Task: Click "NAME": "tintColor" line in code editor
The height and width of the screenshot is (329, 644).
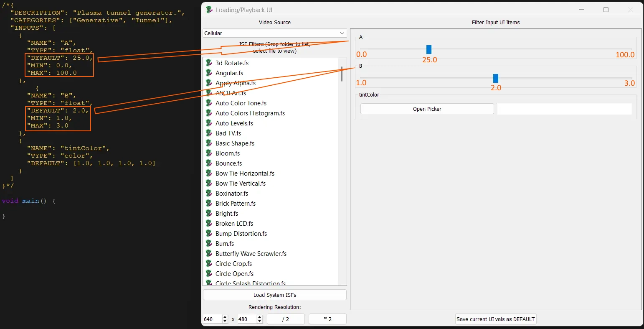Action: 68,148
